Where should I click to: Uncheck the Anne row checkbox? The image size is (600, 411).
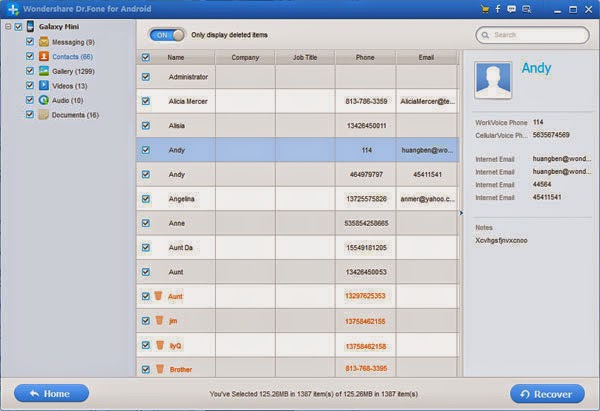(x=146, y=223)
